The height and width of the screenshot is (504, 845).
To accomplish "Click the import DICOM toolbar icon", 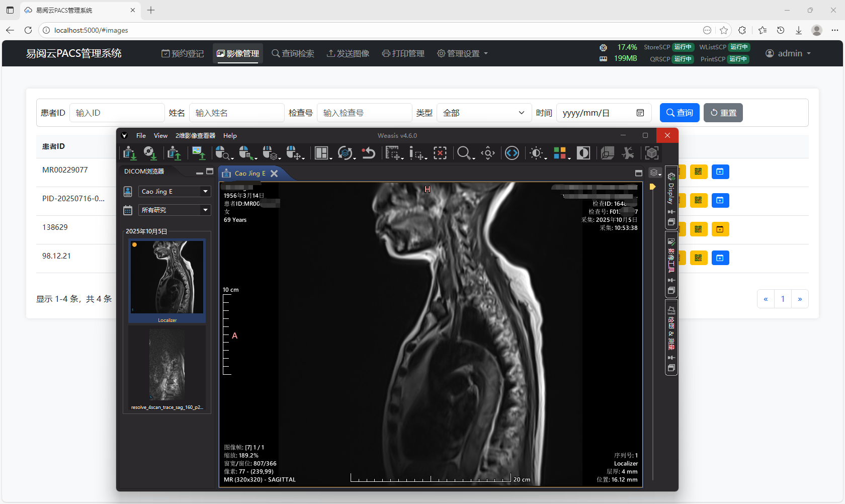I will [x=129, y=153].
